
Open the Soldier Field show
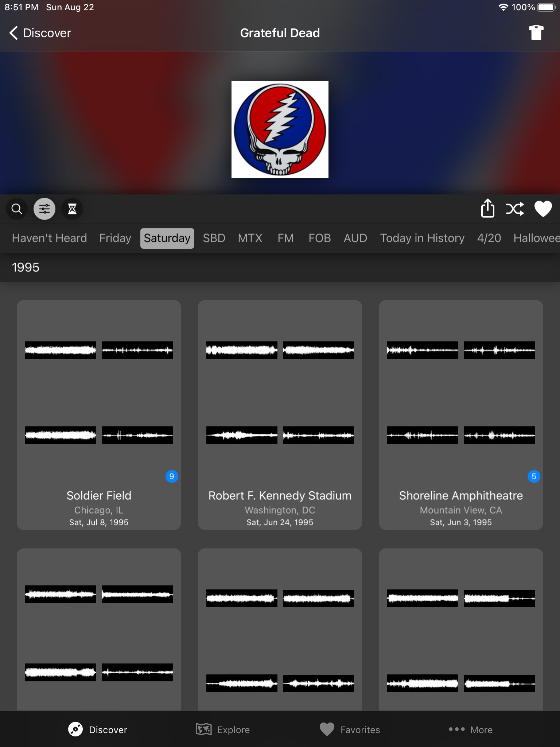tap(99, 415)
